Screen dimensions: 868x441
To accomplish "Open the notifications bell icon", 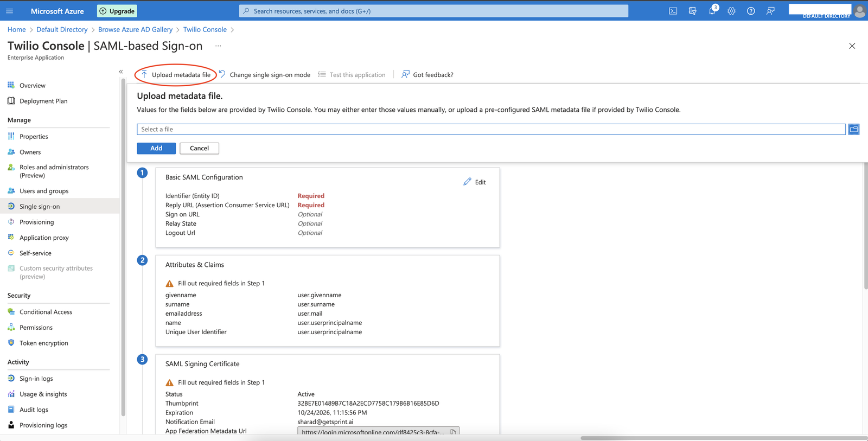I will 712,11.
